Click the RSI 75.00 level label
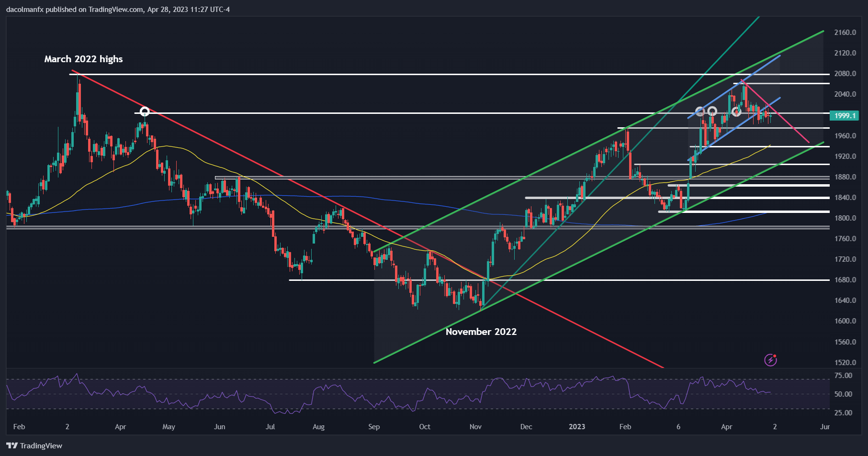 pos(843,376)
